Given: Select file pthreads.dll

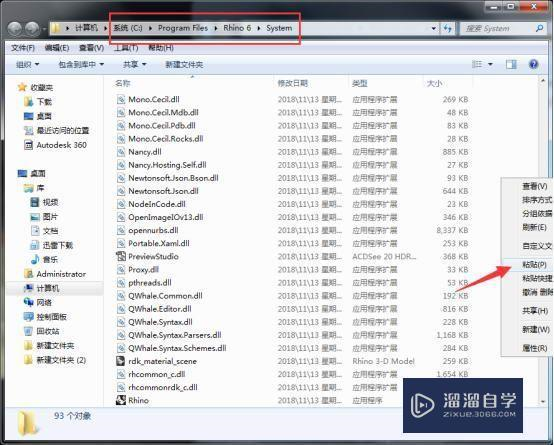Looking at the screenshot, I should [150, 282].
